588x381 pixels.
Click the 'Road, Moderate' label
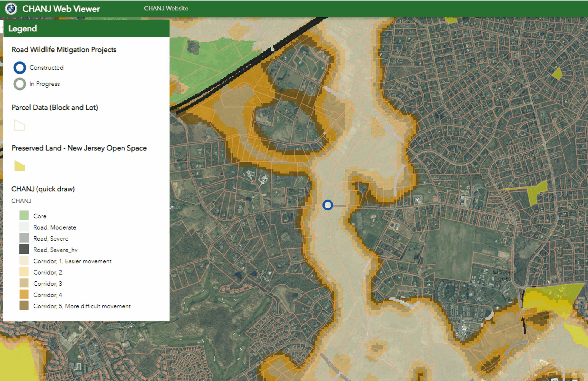pyautogui.click(x=55, y=227)
